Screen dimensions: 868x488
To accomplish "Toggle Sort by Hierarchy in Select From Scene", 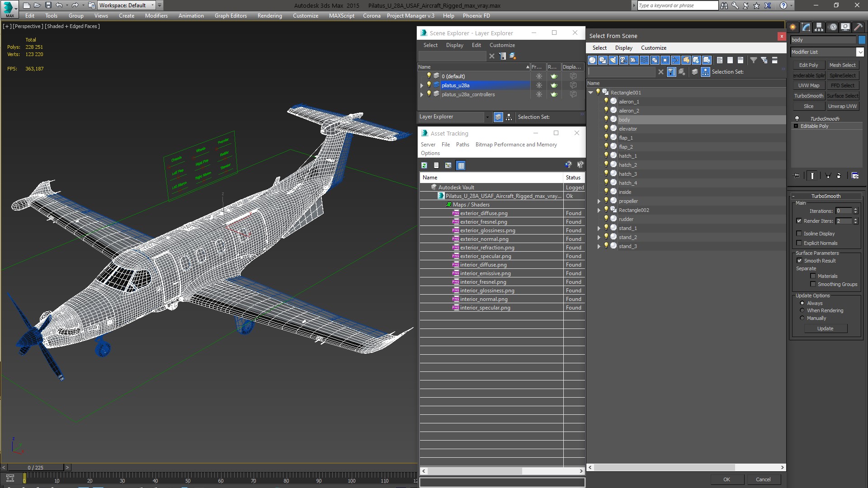I will tap(706, 72).
